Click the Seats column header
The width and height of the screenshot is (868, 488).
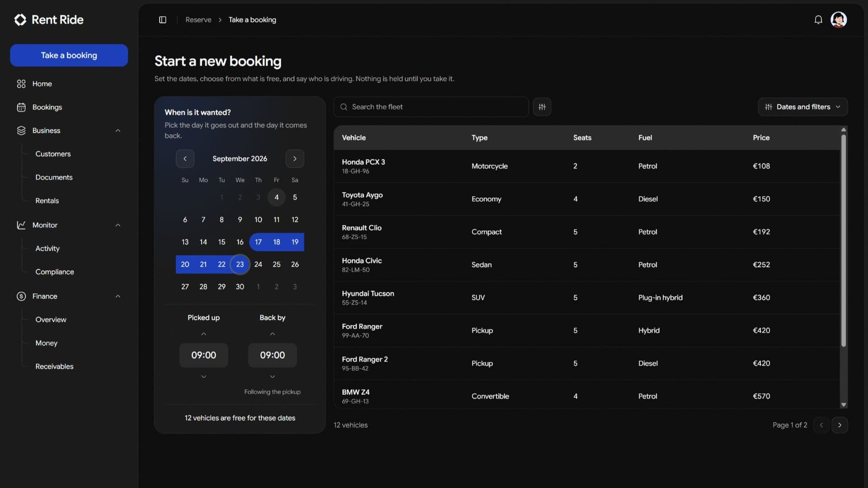[582, 138]
